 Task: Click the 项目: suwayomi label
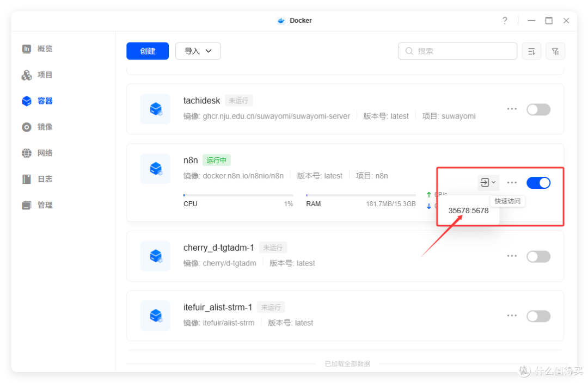tap(449, 116)
